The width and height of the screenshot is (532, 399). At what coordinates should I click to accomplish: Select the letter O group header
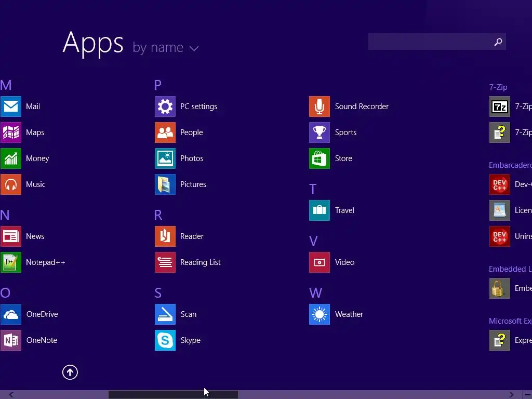5,293
